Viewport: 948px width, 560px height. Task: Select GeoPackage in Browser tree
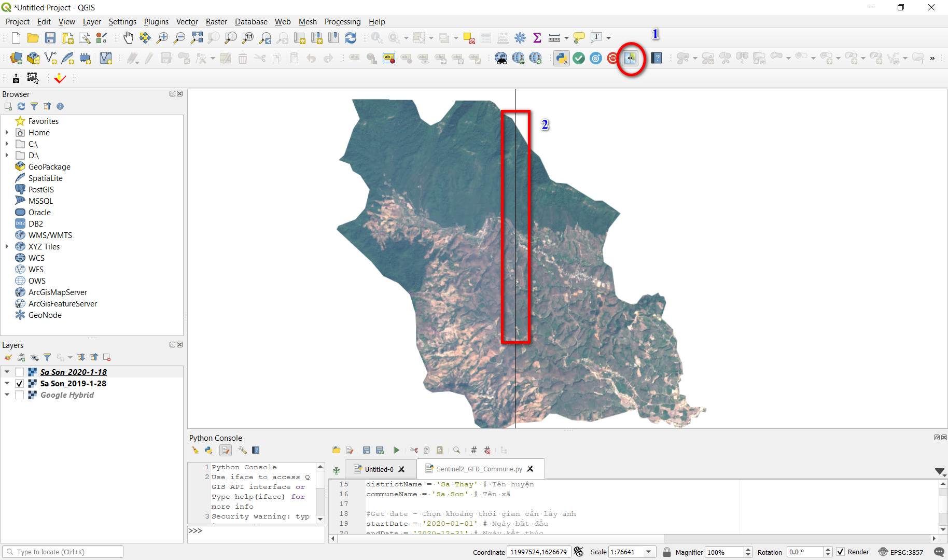coord(49,167)
